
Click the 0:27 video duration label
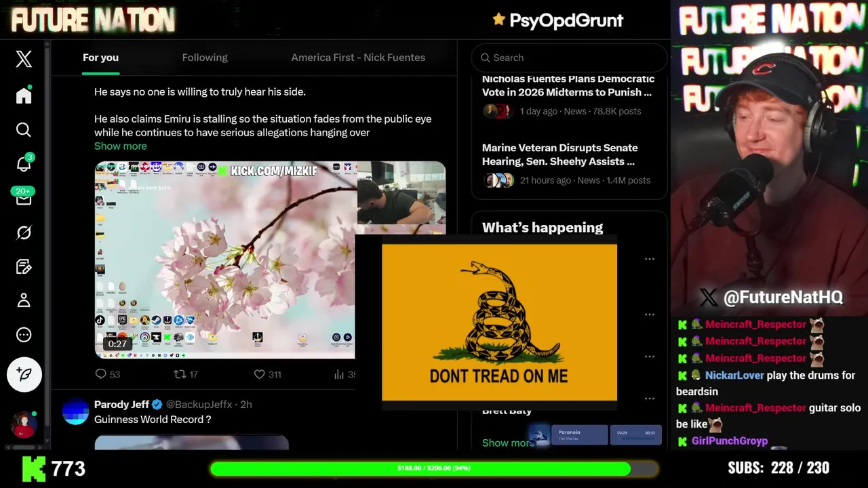(117, 344)
